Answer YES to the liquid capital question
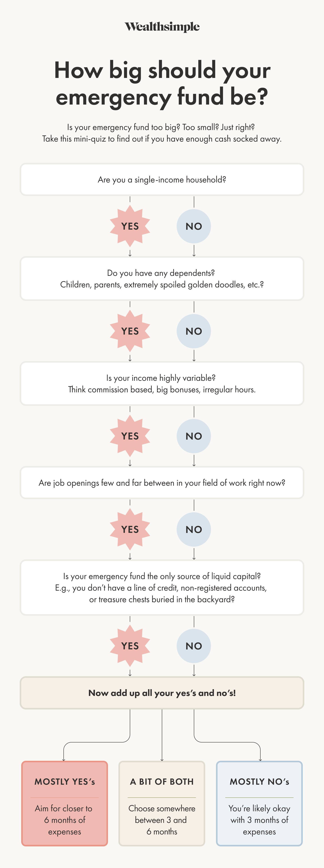This screenshot has height=868, width=324. tap(130, 646)
